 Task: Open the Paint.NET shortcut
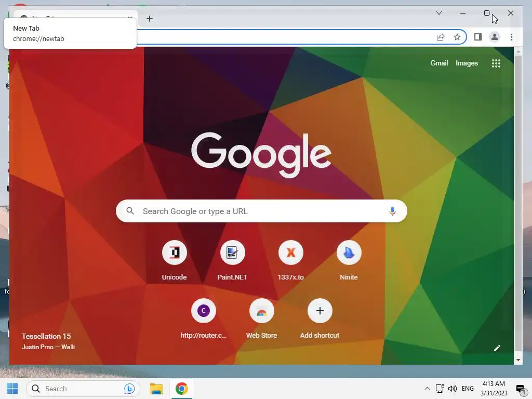232,261
